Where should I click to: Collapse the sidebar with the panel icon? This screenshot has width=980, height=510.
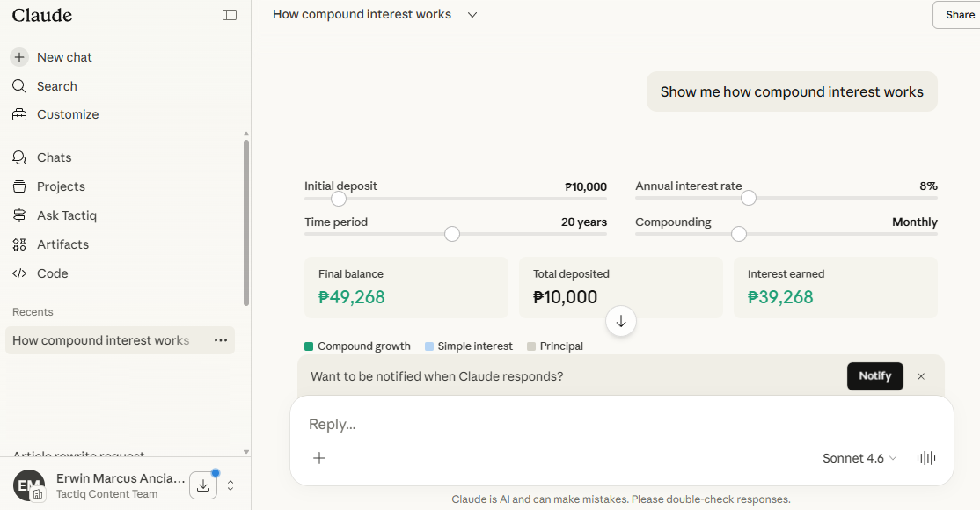click(230, 15)
